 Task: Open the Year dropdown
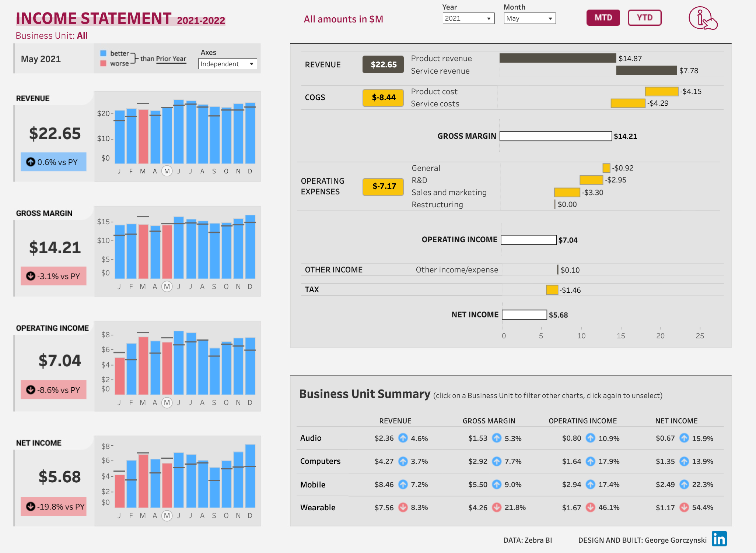[x=468, y=18]
